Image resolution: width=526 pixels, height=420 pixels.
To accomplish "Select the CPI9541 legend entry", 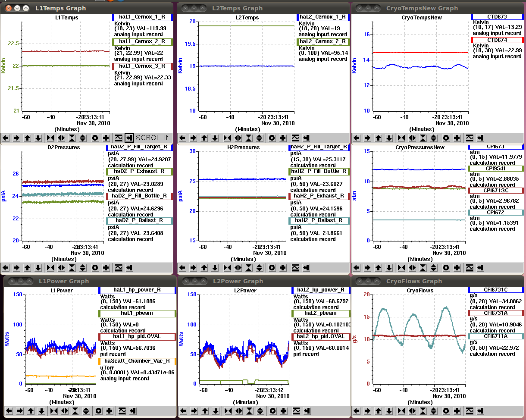I will click(496, 169).
